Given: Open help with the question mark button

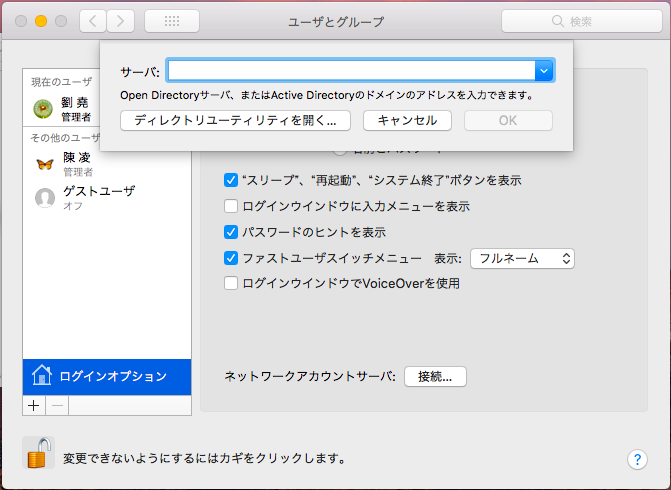Looking at the screenshot, I should click(637, 459).
